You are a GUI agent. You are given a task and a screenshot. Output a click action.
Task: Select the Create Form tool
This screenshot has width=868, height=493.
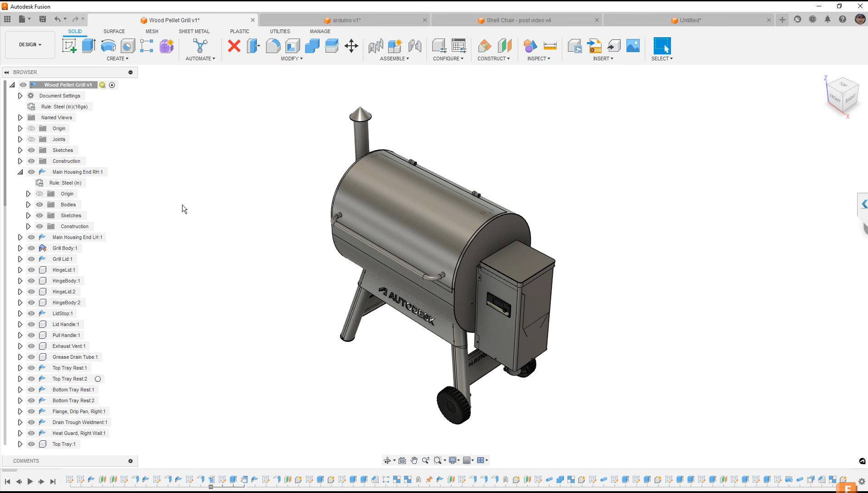click(x=167, y=46)
